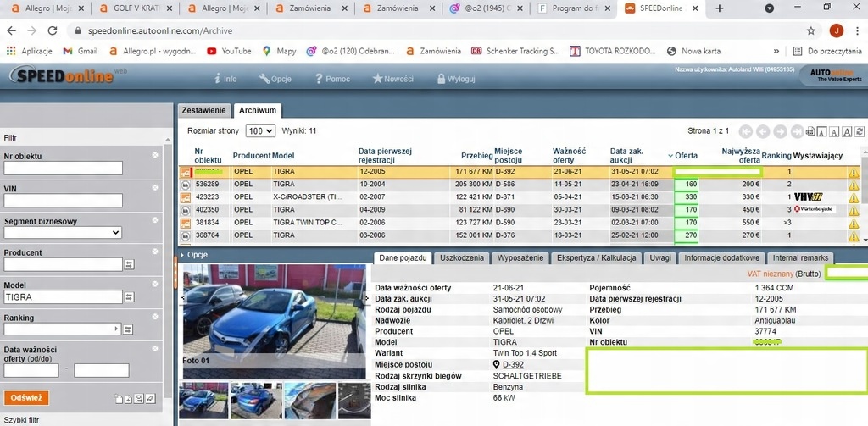Click Wyloguj in the top navigation
The image size is (868, 426).
pyautogui.click(x=456, y=79)
